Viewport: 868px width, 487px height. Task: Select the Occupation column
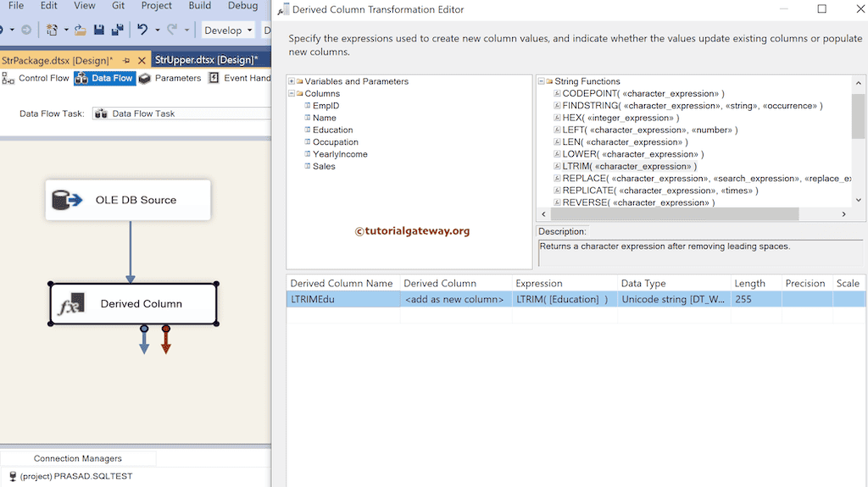(336, 142)
